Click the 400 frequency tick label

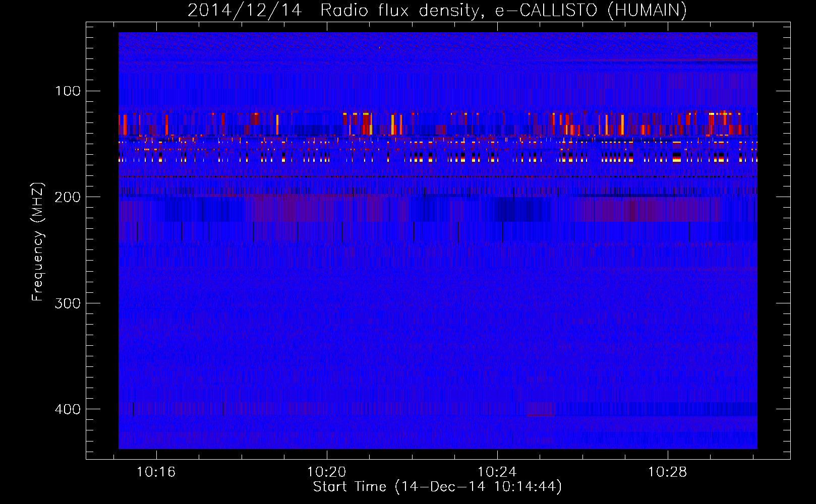[68, 409]
